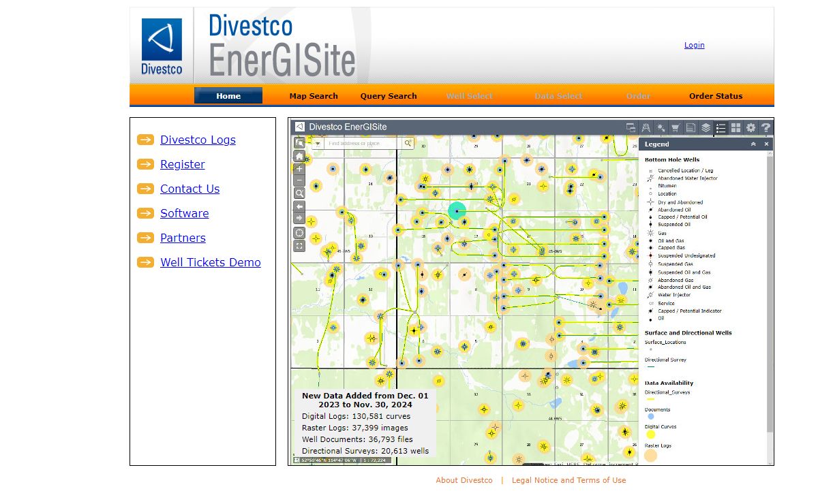Open the Data Select tab

tap(558, 96)
